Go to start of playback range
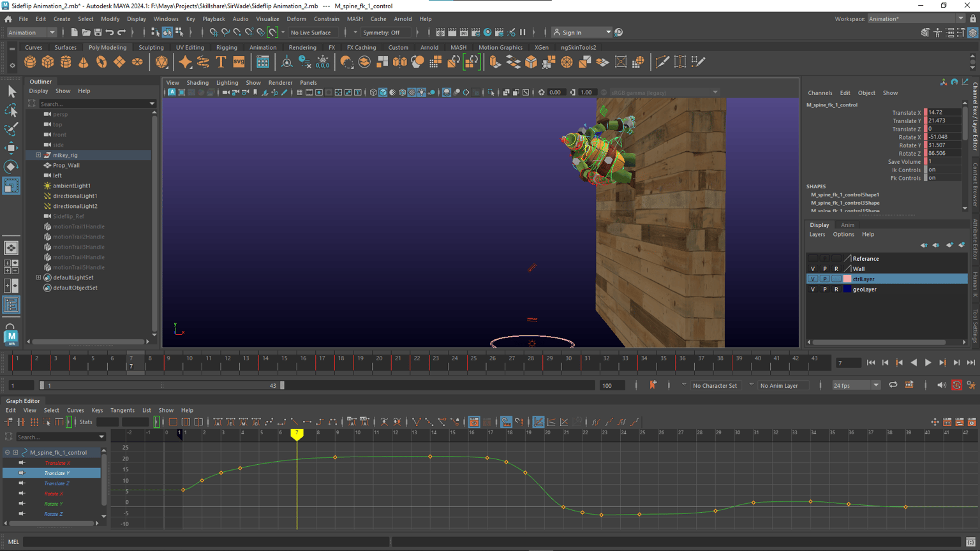 (871, 363)
